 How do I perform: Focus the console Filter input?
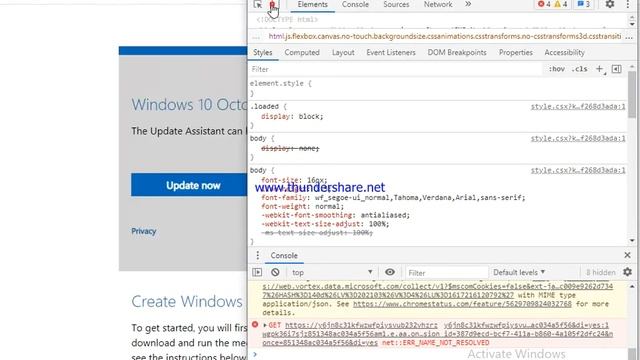point(447,273)
